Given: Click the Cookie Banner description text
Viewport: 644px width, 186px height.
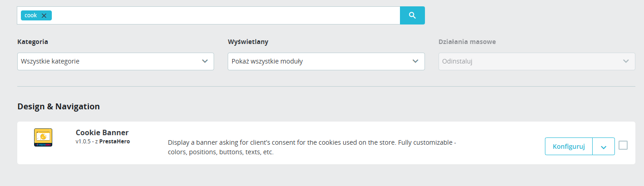Looking at the screenshot, I should pyautogui.click(x=312, y=147).
